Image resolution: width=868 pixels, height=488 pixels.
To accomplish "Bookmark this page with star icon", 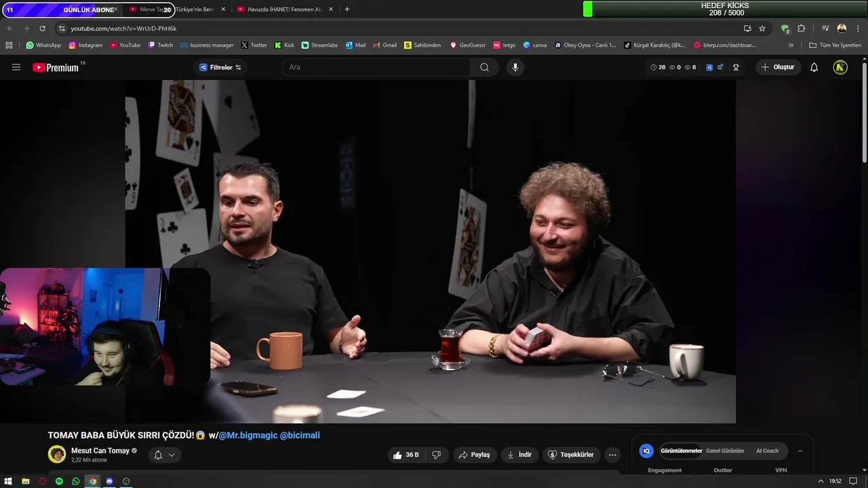I will tap(762, 28).
